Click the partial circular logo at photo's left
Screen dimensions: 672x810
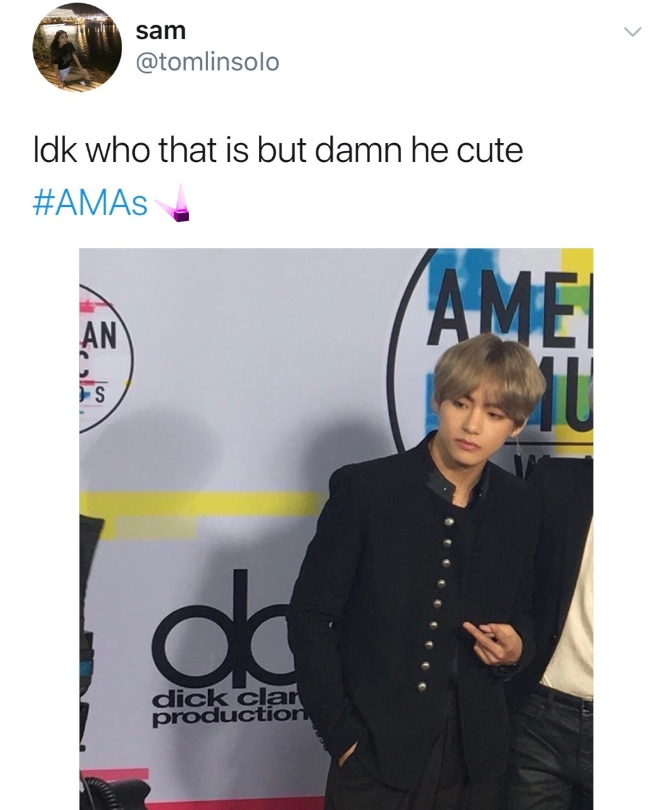(104, 361)
